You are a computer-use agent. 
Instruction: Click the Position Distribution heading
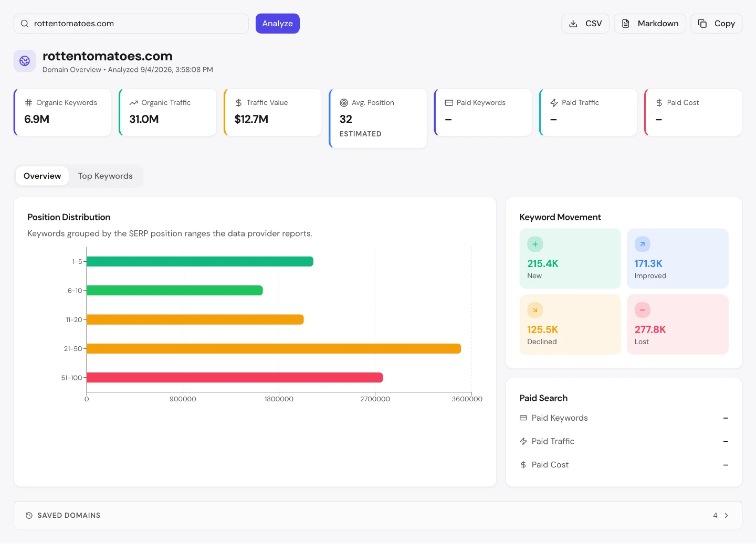pos(69,217)
